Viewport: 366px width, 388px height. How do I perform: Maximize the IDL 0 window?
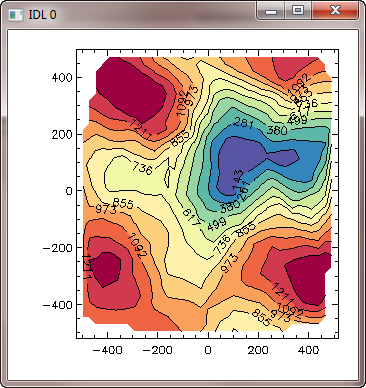click(298, 10)
